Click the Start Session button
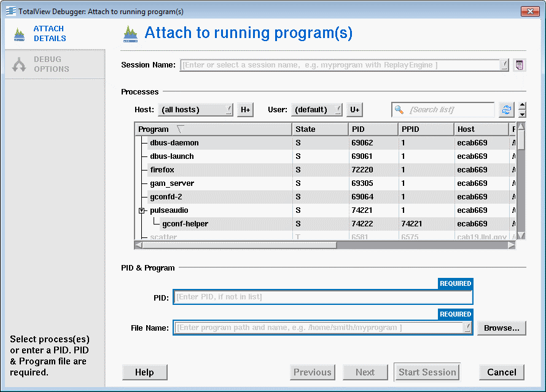 (x=427, y=372)
